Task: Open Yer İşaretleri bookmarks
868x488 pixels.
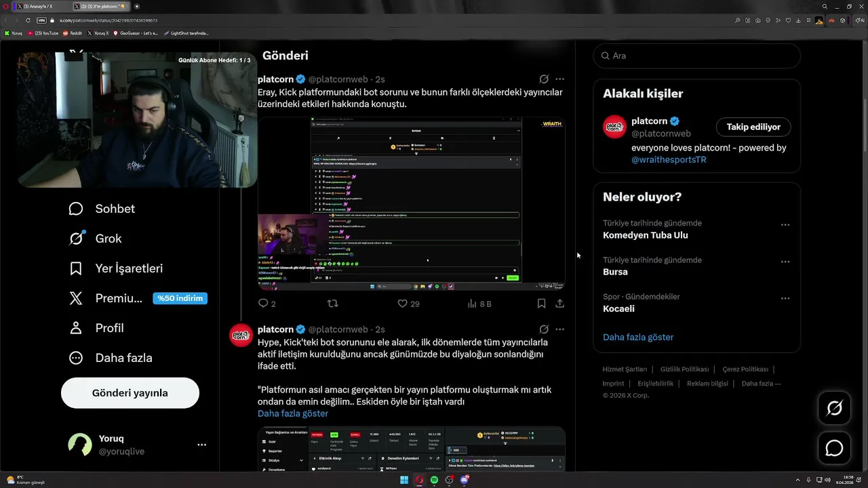Action: click(x=116, y=268)
